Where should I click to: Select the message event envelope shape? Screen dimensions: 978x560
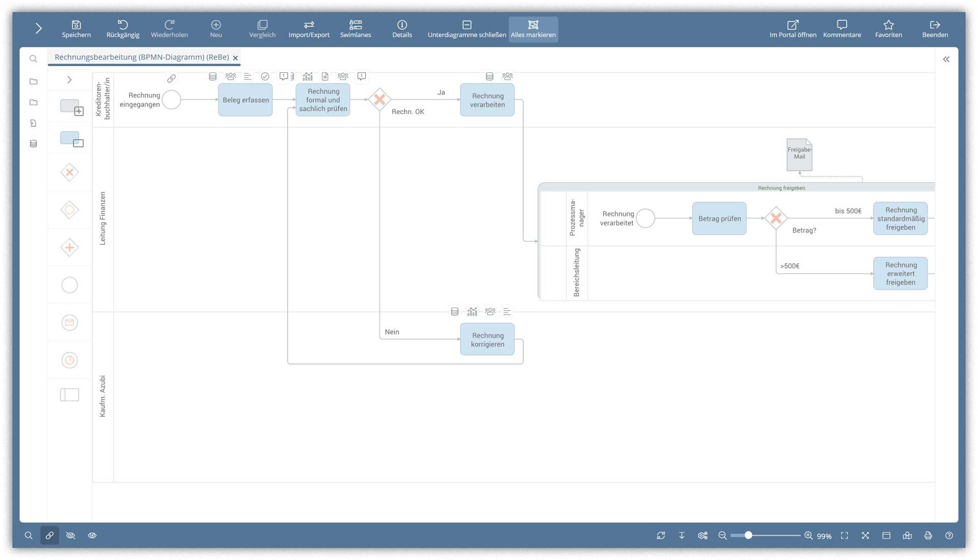(70, 323)
